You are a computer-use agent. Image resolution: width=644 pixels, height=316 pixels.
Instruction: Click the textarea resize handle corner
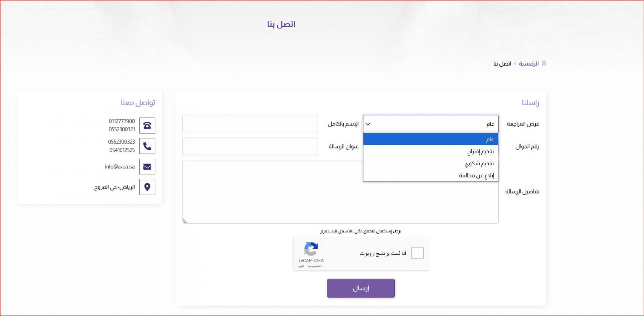(x=185, y=221)
